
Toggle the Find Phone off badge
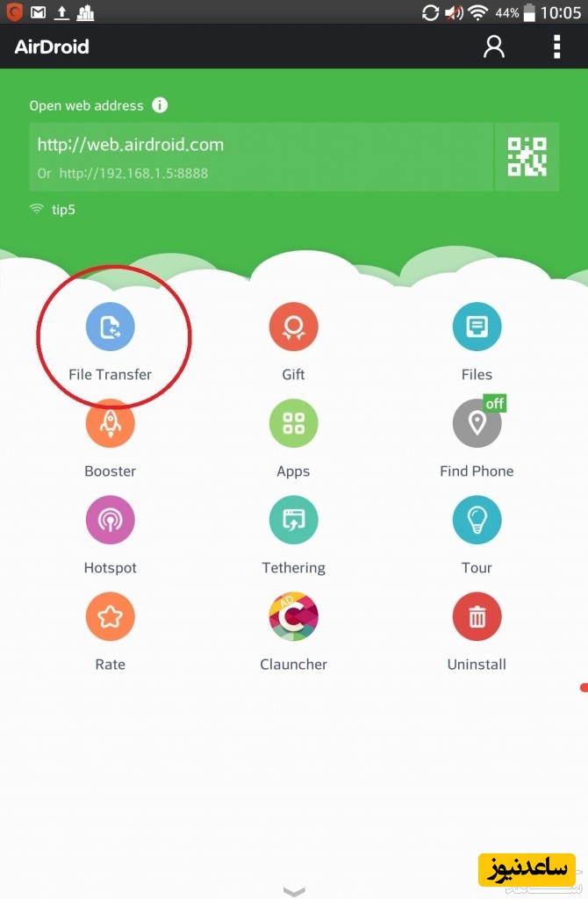495,404
